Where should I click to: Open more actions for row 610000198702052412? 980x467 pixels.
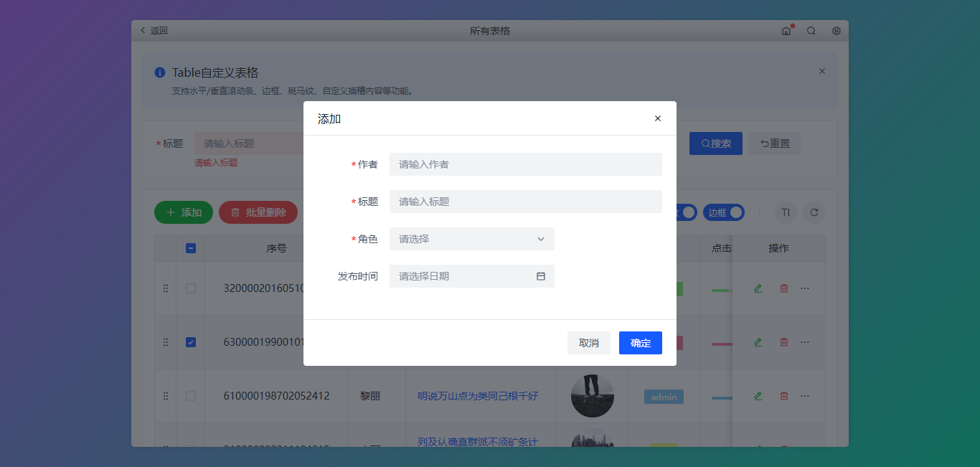[x=805, y=396]
